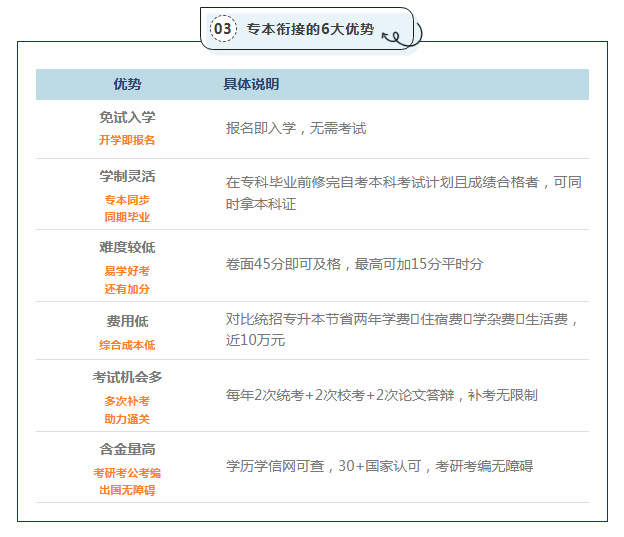The height and width of the screenshot is (537, 624).
Task: Select the 难度较低 row heading
Action: pyautogui.click(x=127, y=247)
